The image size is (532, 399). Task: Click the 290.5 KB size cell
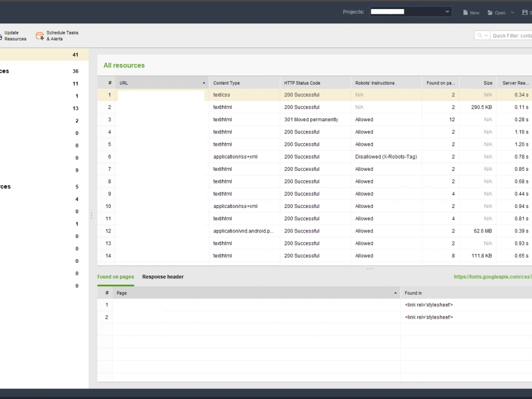pyautogui.click(x=478, y=107)
